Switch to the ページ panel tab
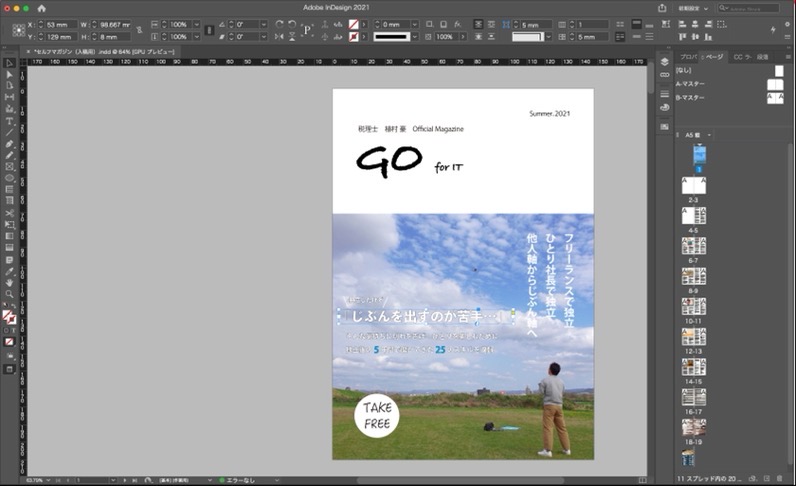Image resolution: width=796 pixels, height=486 pixels. 712,57
